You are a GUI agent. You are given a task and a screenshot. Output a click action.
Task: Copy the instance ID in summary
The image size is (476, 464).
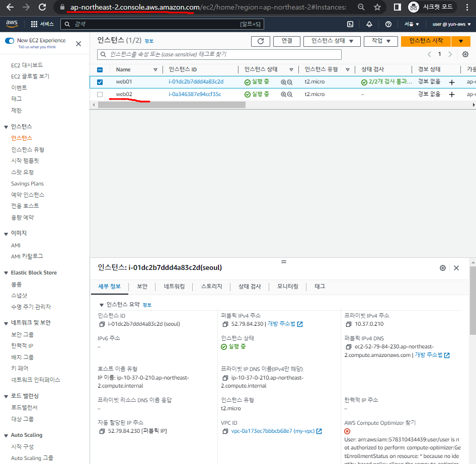point(102,324)
